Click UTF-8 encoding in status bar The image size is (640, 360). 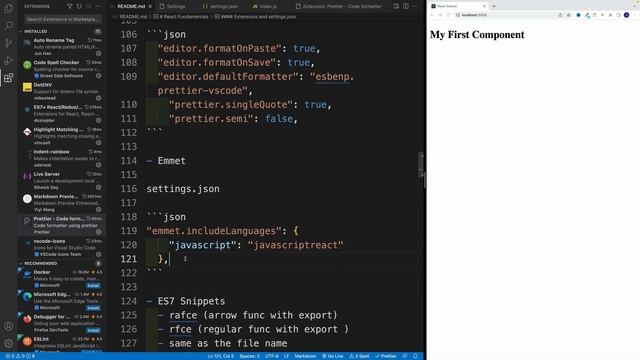(272, 356)
